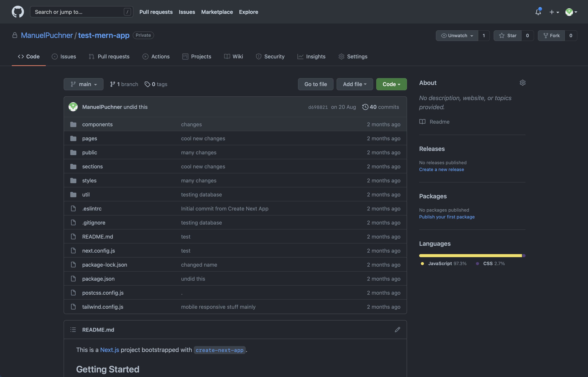
Task: Click the JavaScript yellow language bar
Action: [470, 256]
